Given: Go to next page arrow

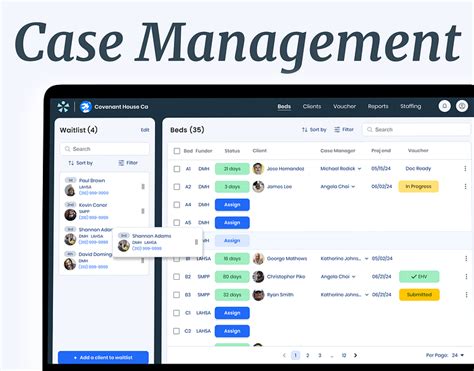Looking at the screenshot, I should (x=356, y=355).
